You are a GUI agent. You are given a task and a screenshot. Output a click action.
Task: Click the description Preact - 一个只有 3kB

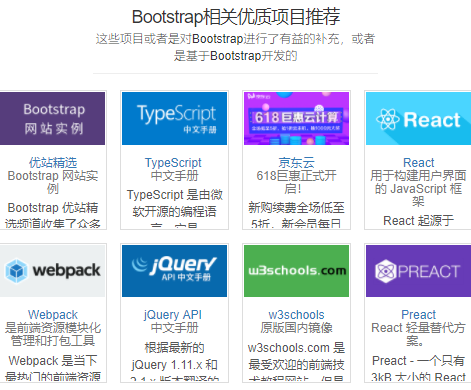click(x=418, y=368)
